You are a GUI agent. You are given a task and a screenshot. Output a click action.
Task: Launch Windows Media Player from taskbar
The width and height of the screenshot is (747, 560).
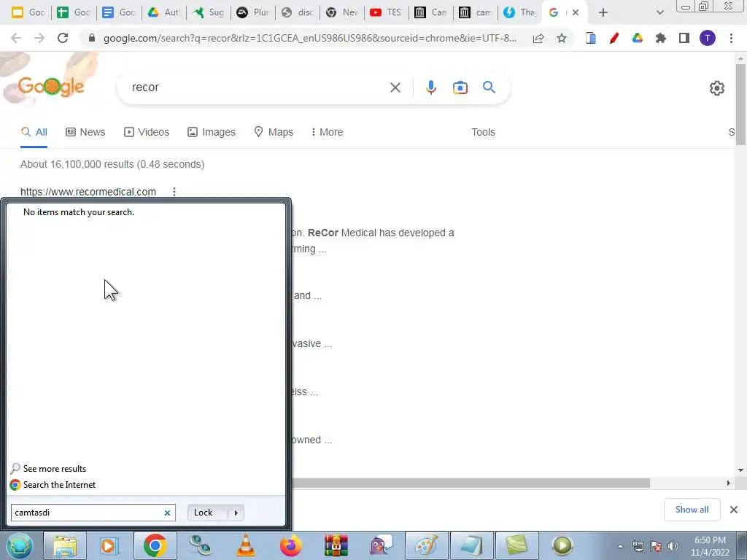point(109,545)
